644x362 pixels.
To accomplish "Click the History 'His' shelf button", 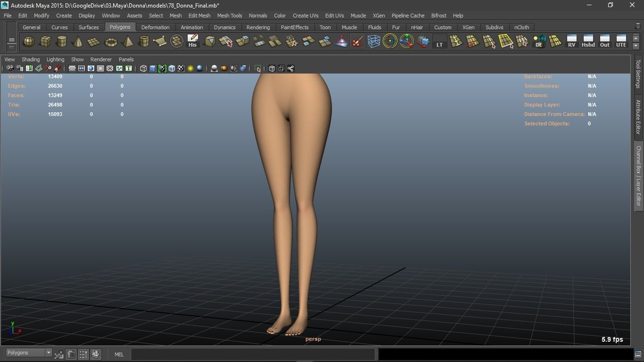I will point(192,41).
